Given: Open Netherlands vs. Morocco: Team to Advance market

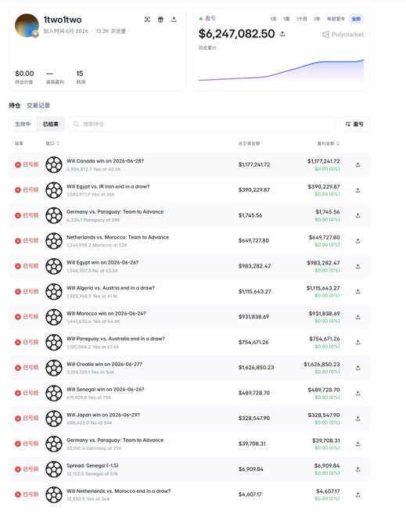Looking at the screenshot, I should (117, 237).
